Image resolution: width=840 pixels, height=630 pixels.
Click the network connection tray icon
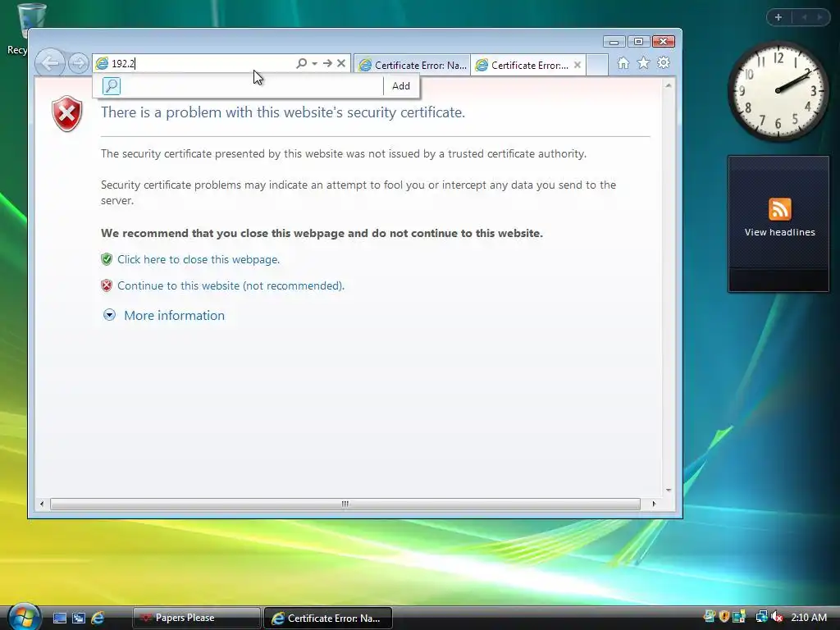[761, 617]
